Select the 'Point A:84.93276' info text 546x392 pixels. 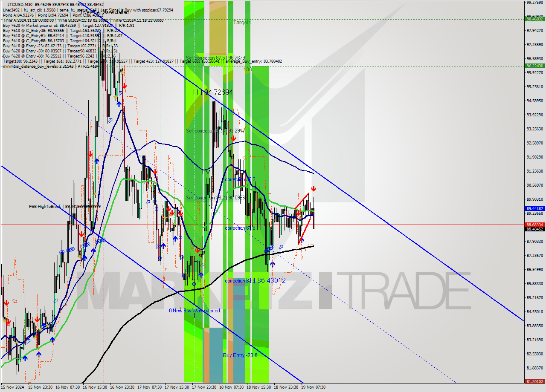pos(18,15)
